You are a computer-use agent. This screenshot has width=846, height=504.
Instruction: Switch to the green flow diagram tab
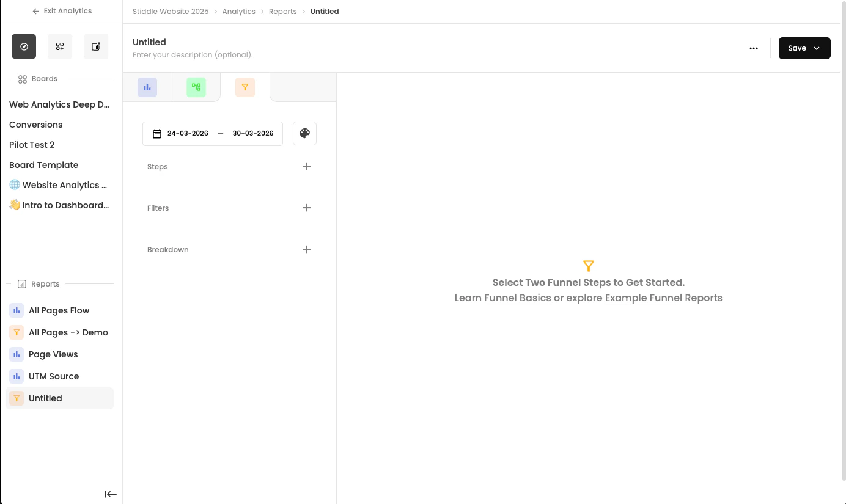point(196,87)
